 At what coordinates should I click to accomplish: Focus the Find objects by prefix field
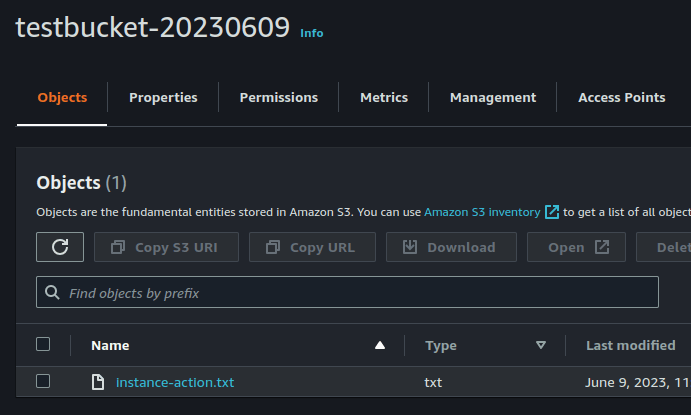(x=347, y=292)
